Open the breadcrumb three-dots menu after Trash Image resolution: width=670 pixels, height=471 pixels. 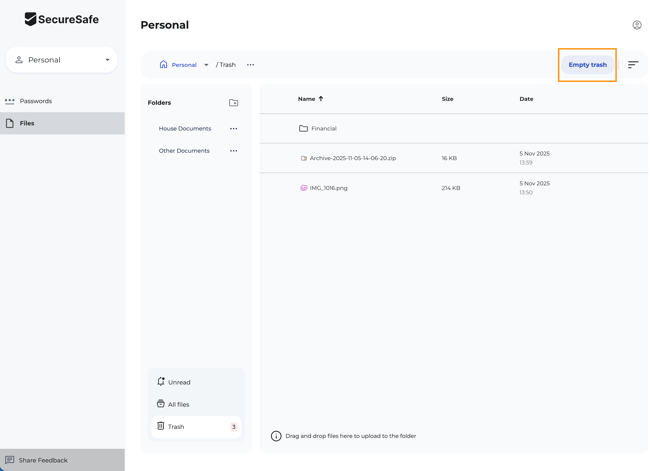tap(251, 65)
